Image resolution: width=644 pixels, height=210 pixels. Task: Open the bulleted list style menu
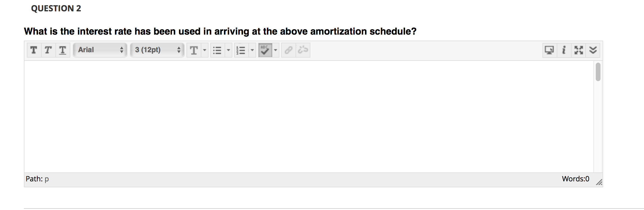(x=228, y=50)
